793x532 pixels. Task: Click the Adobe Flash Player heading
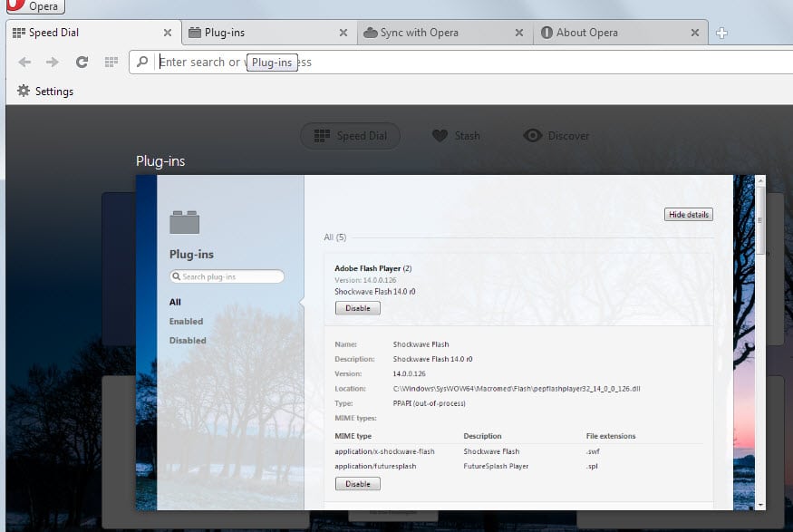[x=373, y=268]
